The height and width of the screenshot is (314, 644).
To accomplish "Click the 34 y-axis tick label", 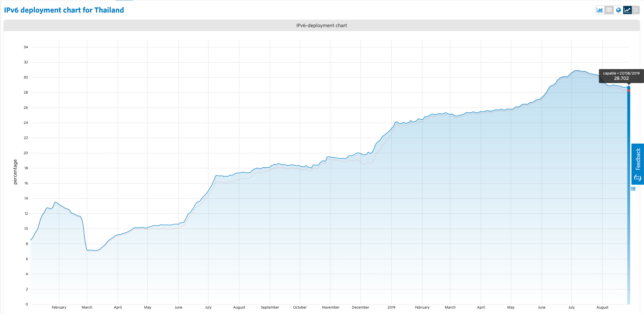I will (x=26, y=47).
